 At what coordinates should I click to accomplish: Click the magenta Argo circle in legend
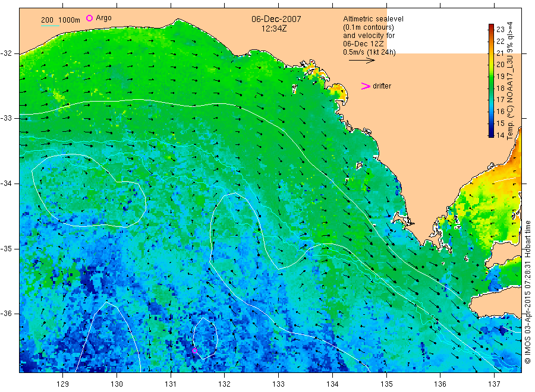pos(89,18)
